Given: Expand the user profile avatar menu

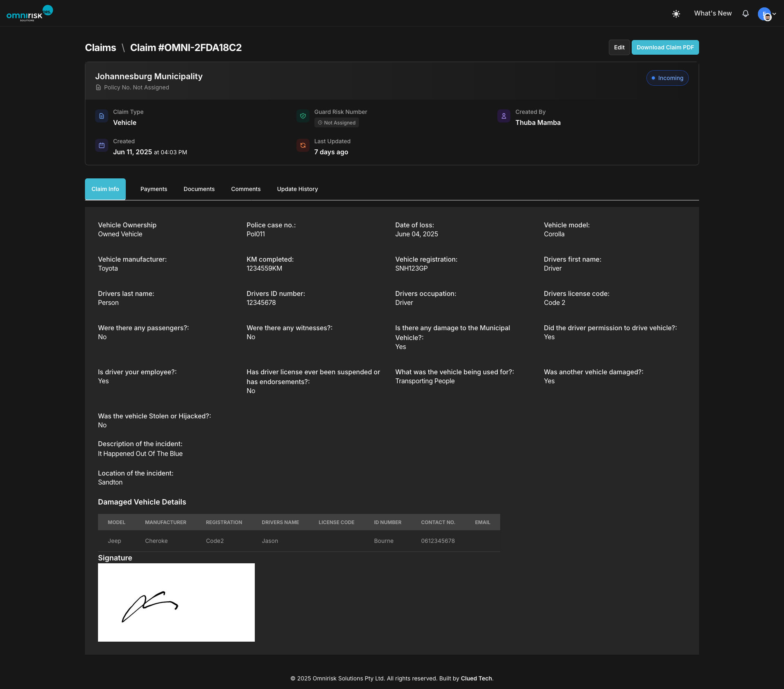Looking at the screenshot, I should click(x=767, y=14).
